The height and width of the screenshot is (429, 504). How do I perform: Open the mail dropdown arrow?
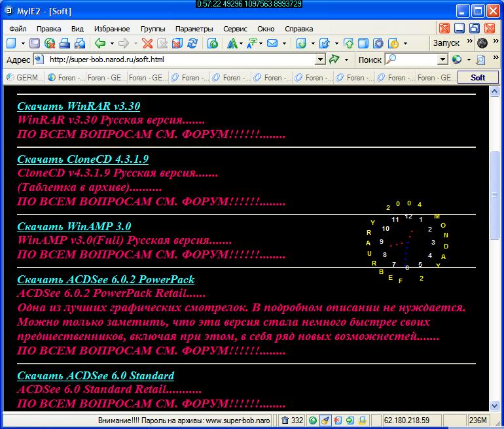pos(284,43)
